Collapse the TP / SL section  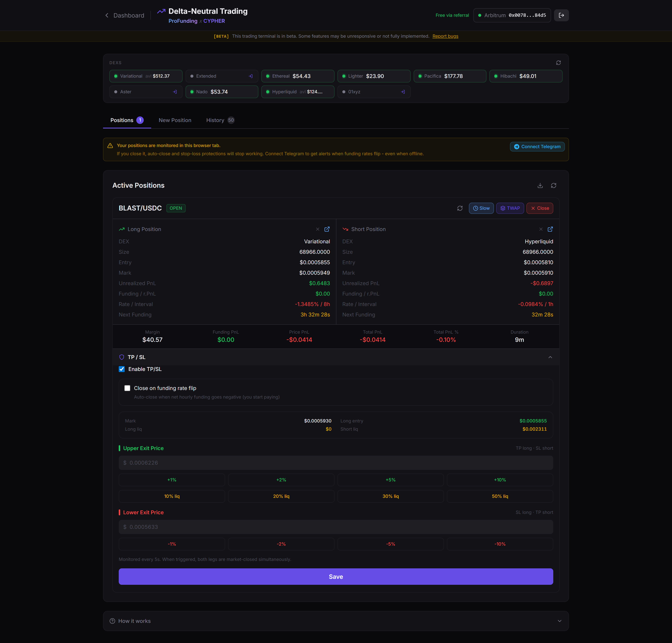(550, 357)
